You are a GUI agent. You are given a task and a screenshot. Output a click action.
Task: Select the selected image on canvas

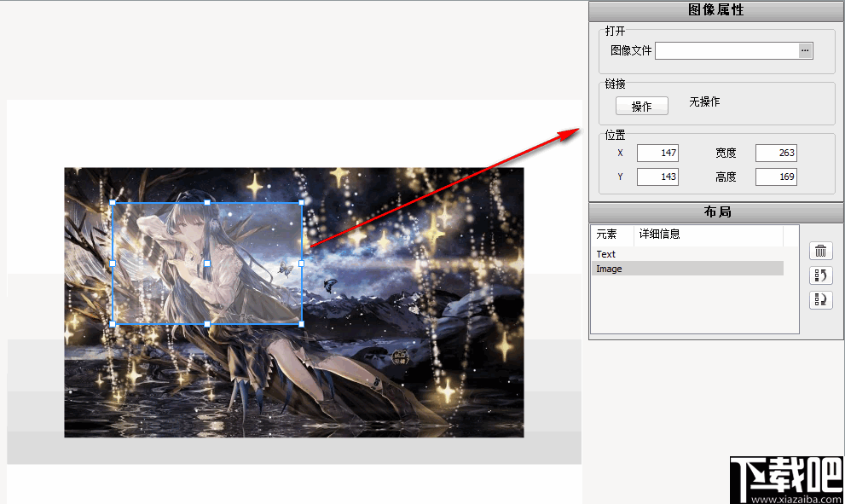(x=207, y=263)
